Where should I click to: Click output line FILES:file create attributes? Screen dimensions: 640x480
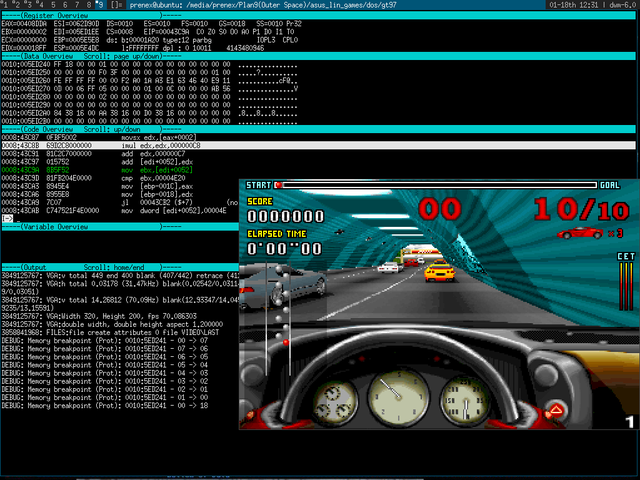point(110,332)
